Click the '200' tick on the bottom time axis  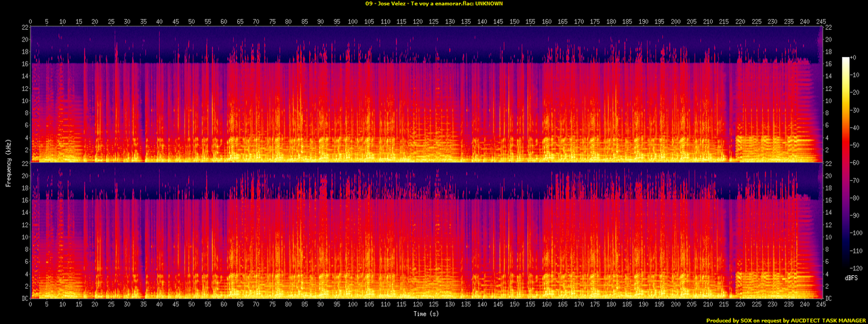(x=676, y=306)
